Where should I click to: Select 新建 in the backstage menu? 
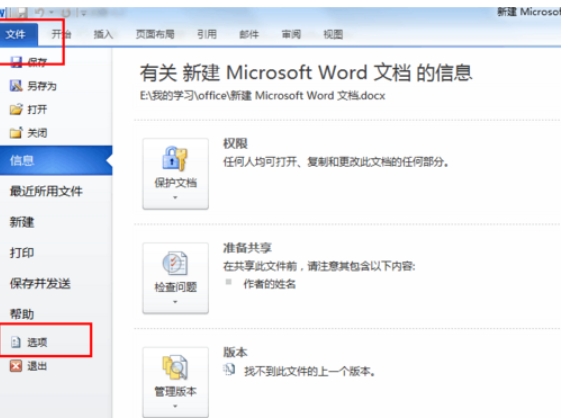[22, 222]
